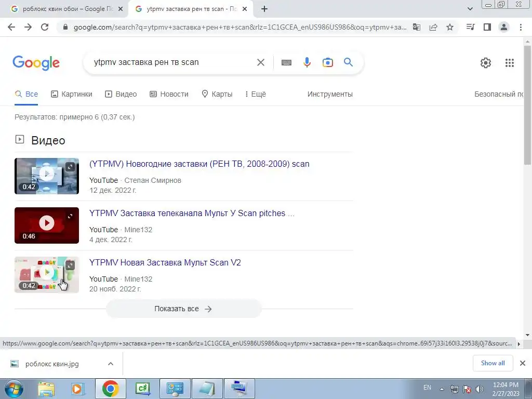This screenshot has width=532, height=399.
Task: Go forward in browser history
Action: coord(28,27)
